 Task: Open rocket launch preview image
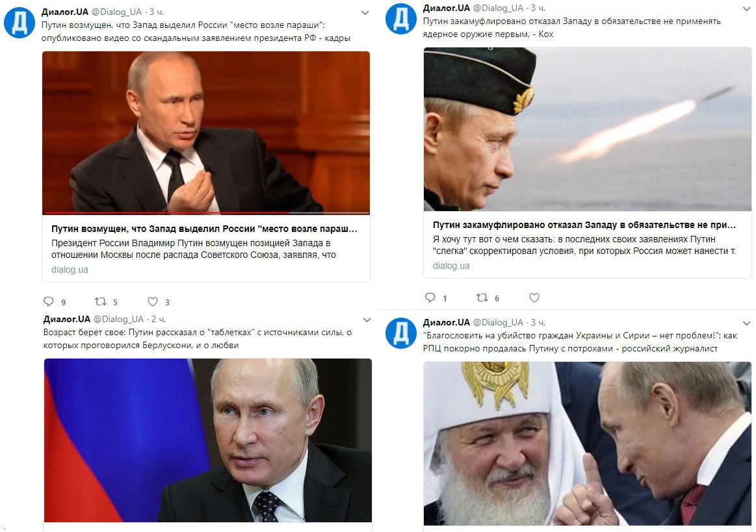587,129
